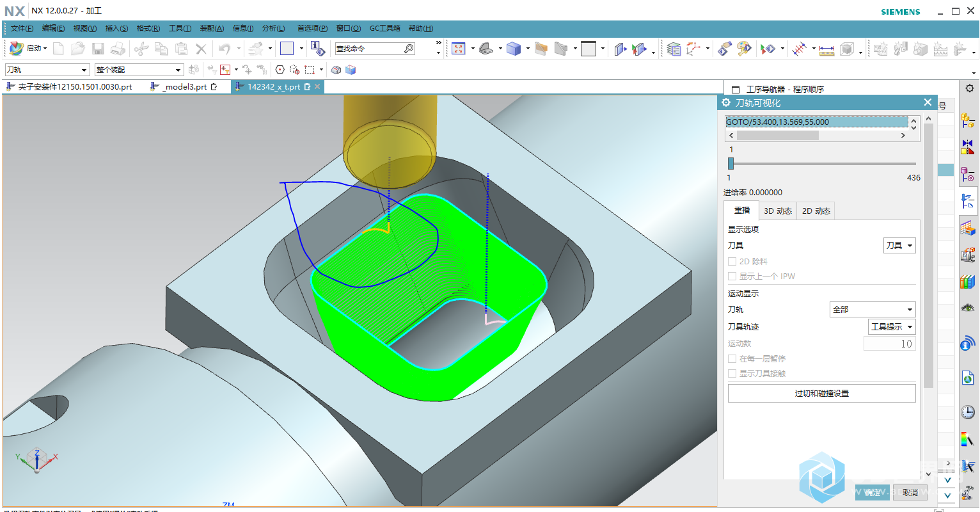Open the Fit view dropdown arrow
This screenshot has height=512, width=980.
click(x=473, y=49)
